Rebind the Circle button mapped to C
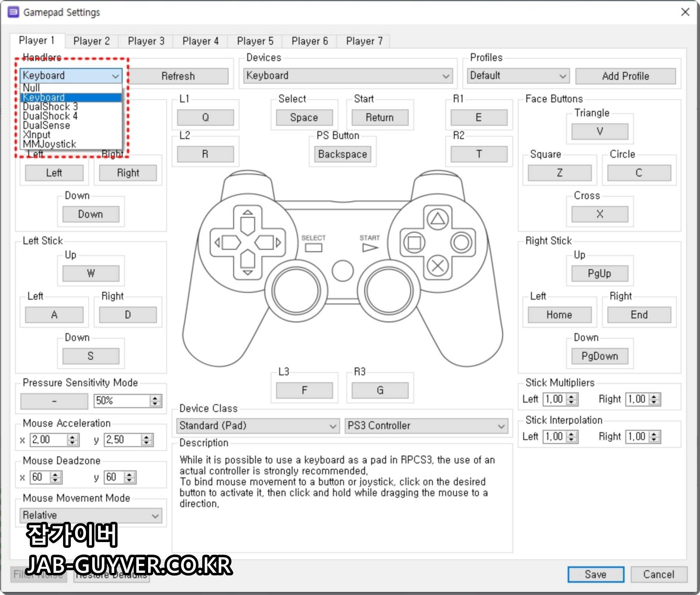Screen dimensions: 700x595 pos(639,173)
